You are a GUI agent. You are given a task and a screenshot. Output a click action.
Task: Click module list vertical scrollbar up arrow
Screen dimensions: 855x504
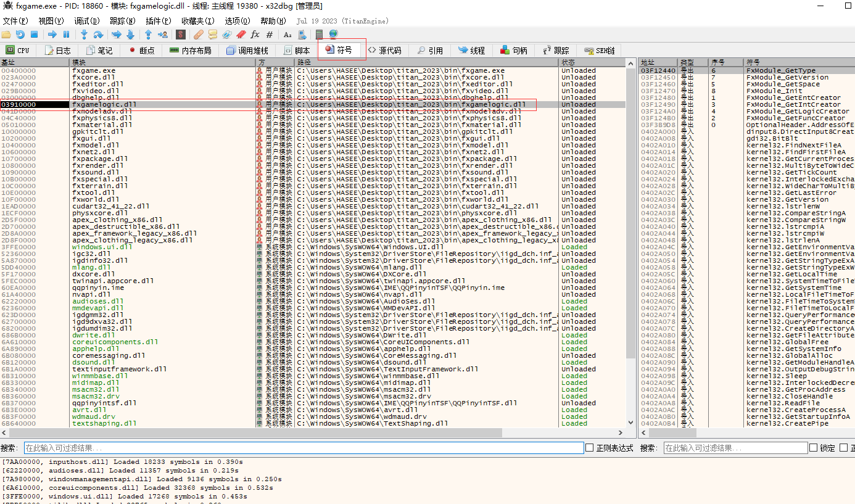[631, 62]
